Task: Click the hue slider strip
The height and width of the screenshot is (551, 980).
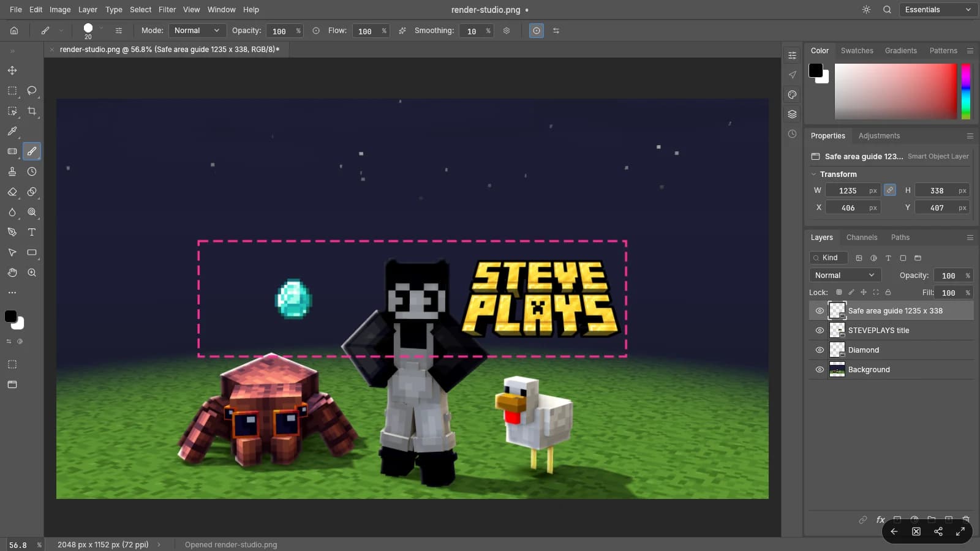Action: (966, 92)
